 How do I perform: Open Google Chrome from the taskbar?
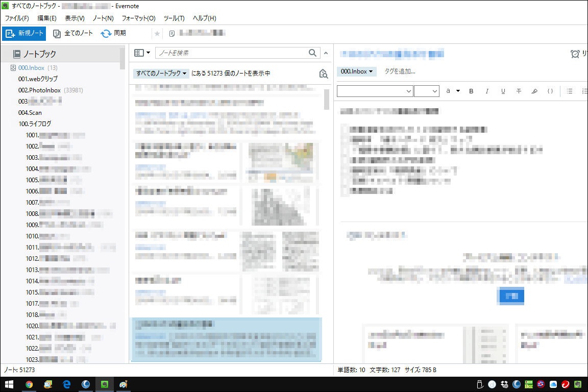[29, 384]
